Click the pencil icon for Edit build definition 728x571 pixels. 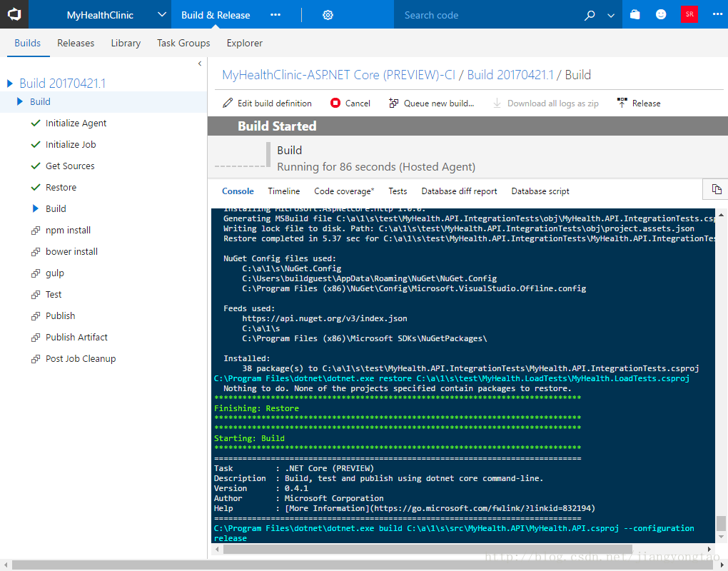pos(228,103)
